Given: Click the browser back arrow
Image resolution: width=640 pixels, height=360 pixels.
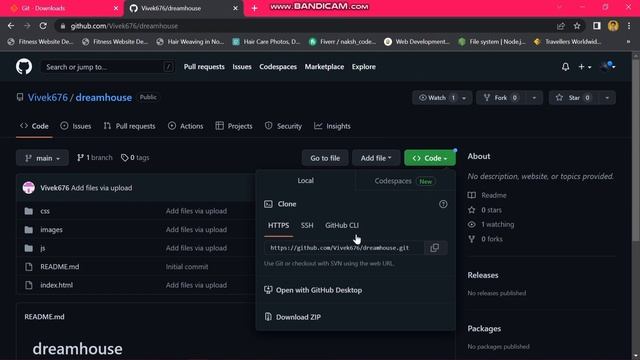Looking at the screenshot, I should click(11, 26).
